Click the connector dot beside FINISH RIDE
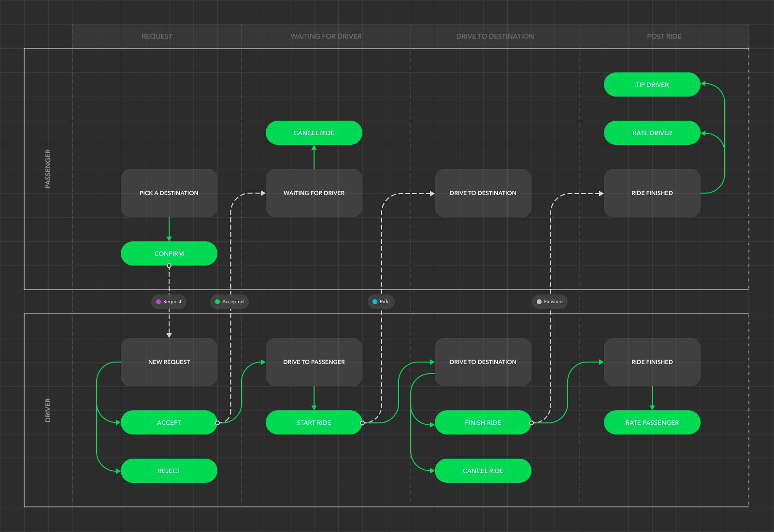774x532 pixels. point(532,422)
